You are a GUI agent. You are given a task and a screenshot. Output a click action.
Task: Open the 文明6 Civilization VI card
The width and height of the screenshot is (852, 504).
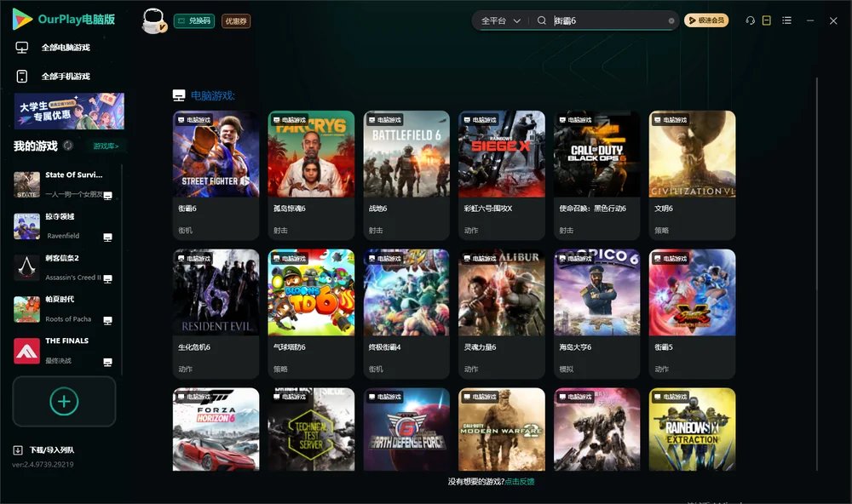pyautogui.click(x=692, y=175)
